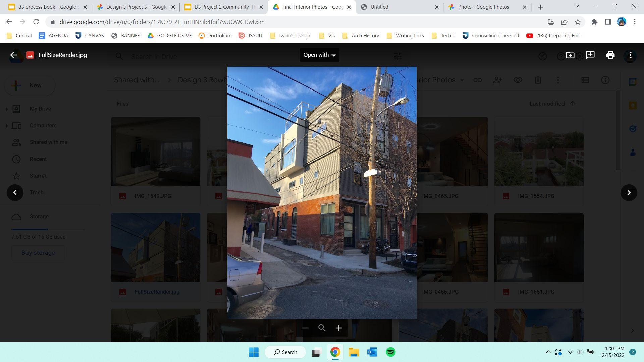The image size is (644, 362).
Task: Click the print icon in preview toolbar
Action: point(610,55)
